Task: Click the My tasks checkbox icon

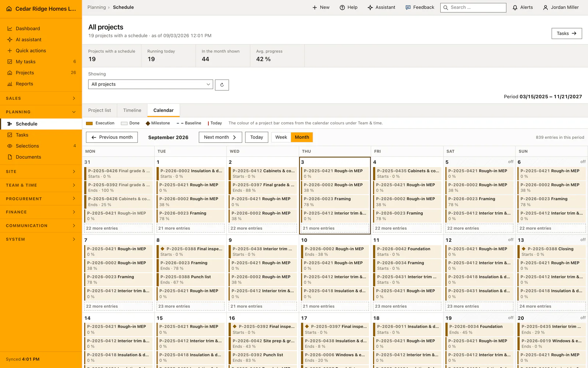Action: pyautogui.click(x=10, y=62)
